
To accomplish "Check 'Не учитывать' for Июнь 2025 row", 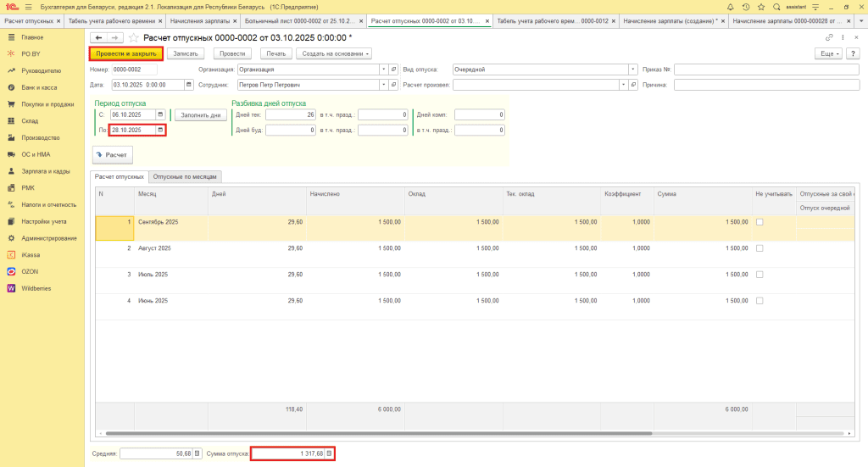I will pyautogui.click(x=759, y=301).
